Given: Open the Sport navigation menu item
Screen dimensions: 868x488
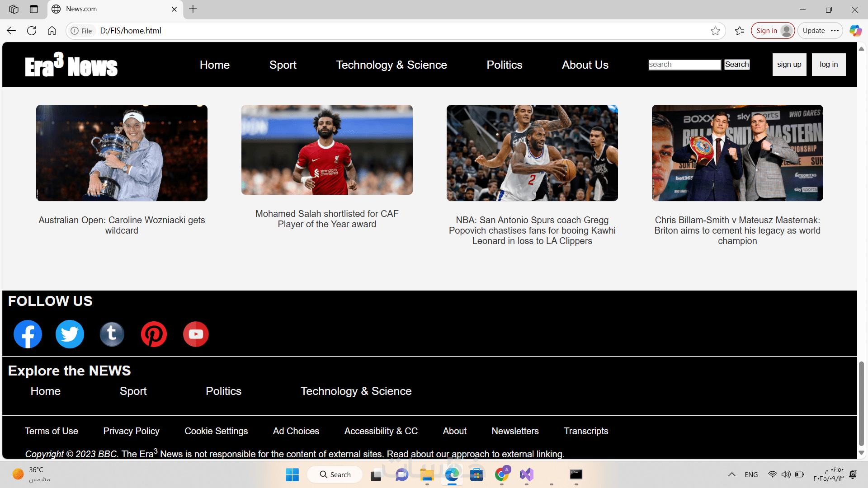Looking at the screenshot, I should tap(283, 65).
